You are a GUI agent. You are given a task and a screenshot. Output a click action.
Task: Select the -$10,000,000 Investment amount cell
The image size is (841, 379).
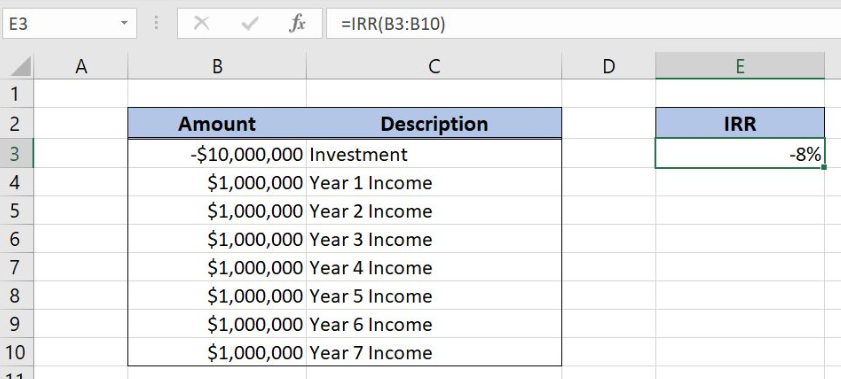[x=217, y=154]
